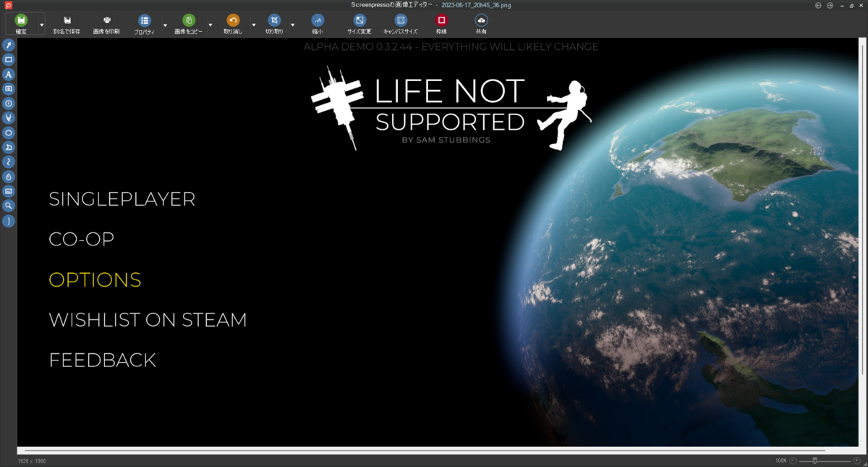
Task: Expand the 画像をコピー dropdown arrow
Action: 210,25
